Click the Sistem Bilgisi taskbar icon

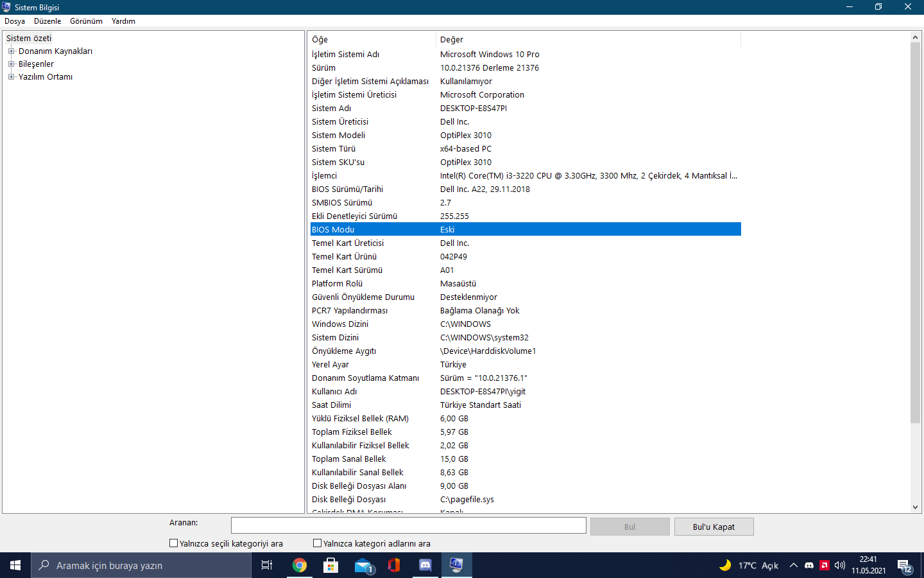(x=456, y=565)
